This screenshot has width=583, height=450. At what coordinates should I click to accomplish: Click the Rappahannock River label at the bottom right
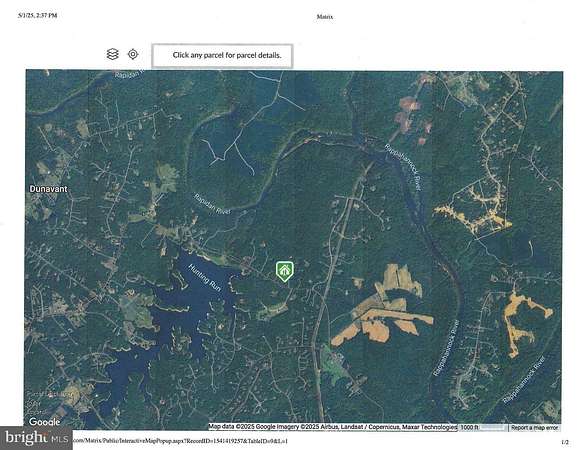point(524,379)
